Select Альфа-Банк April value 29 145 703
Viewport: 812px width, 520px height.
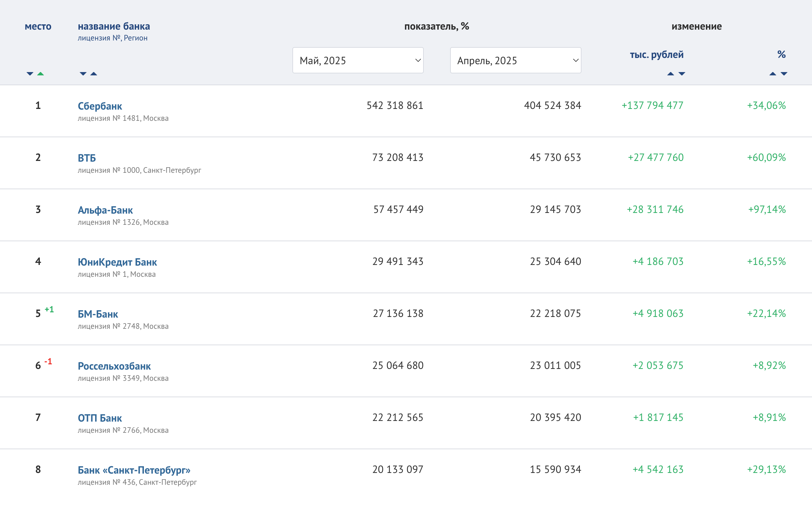[x=555, y=209]
